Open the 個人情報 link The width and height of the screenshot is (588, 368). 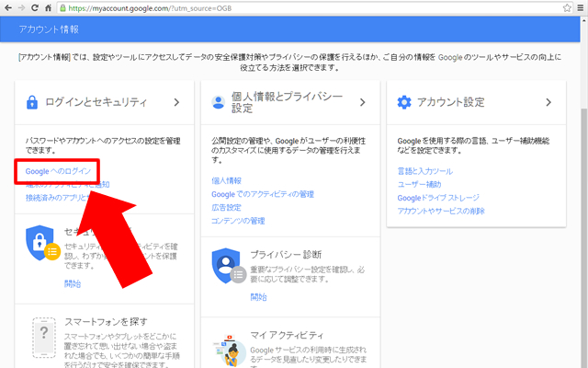tap(227, 180)
